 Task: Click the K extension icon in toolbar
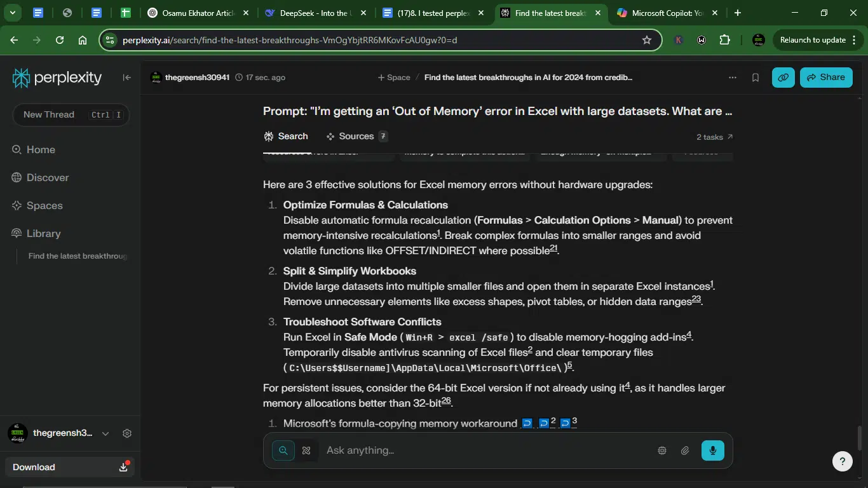tap(679, 40)
